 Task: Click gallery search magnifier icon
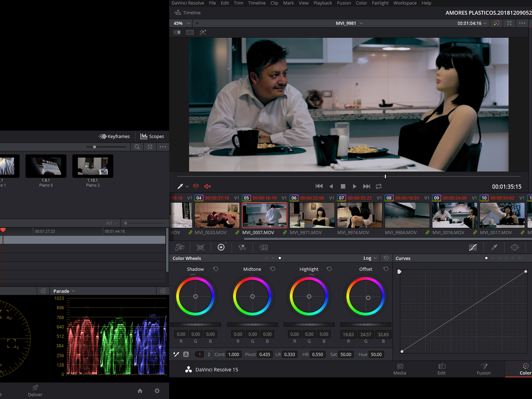coord(137,147)
